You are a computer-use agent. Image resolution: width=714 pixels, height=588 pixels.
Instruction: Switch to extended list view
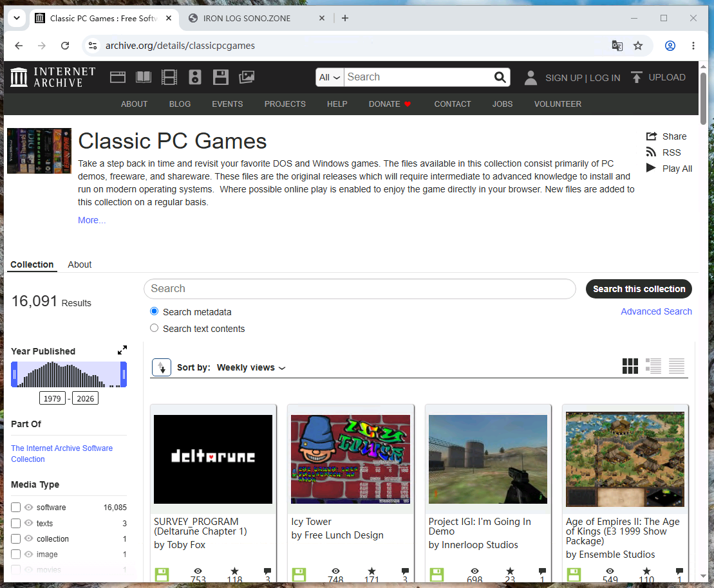click(x=653, y=366)
